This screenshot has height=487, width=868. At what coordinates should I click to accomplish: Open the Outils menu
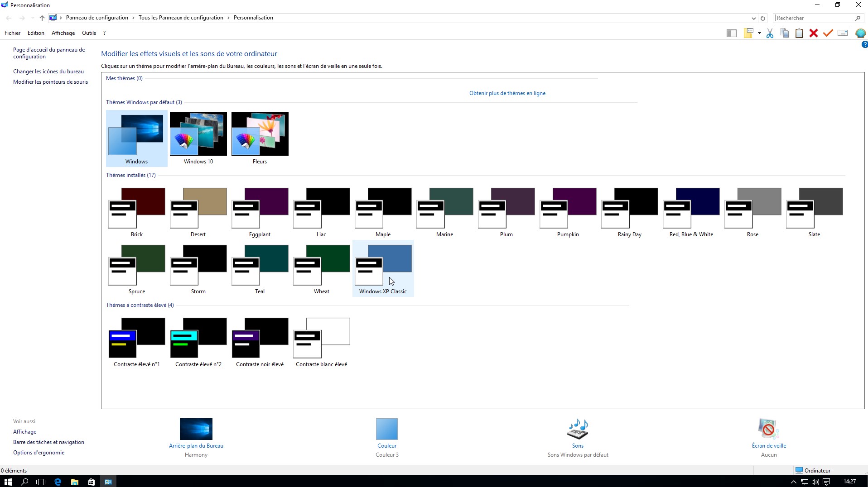point(89,33)
